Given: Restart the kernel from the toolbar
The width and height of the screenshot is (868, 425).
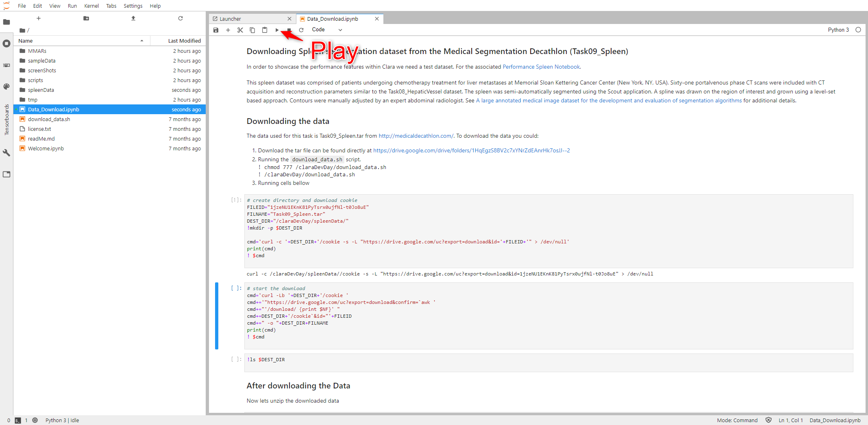Looking at the screenshot, I should tap(301, 30).
